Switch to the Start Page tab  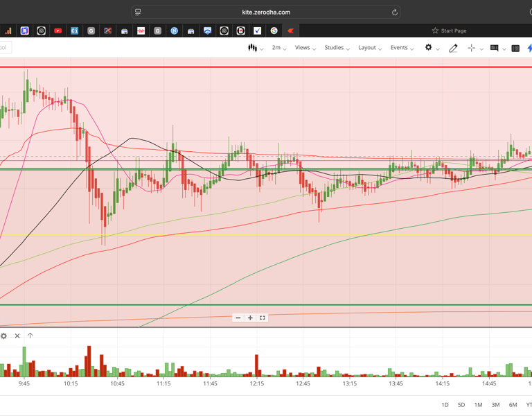(449, 31)
